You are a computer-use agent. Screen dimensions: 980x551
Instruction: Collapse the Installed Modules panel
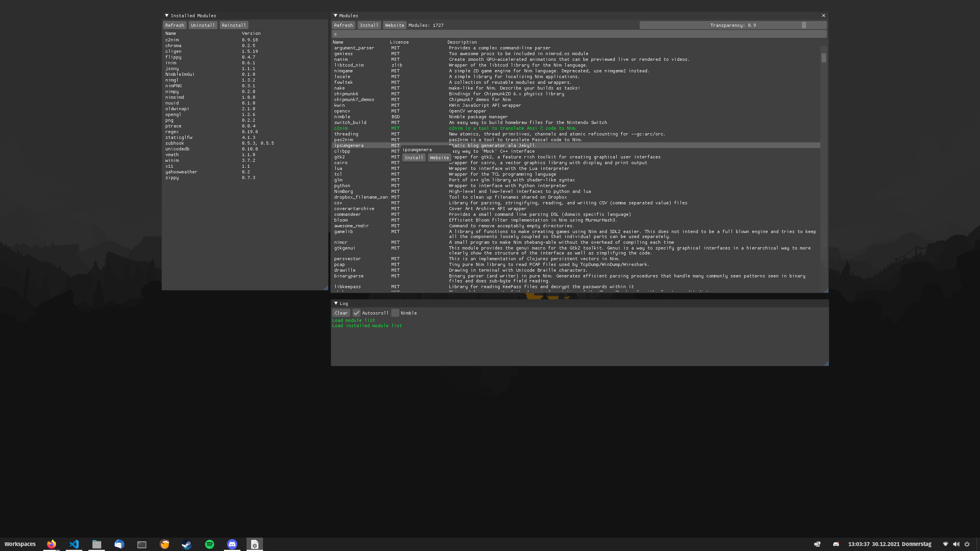pyautogui.click(x=167, y=16)
